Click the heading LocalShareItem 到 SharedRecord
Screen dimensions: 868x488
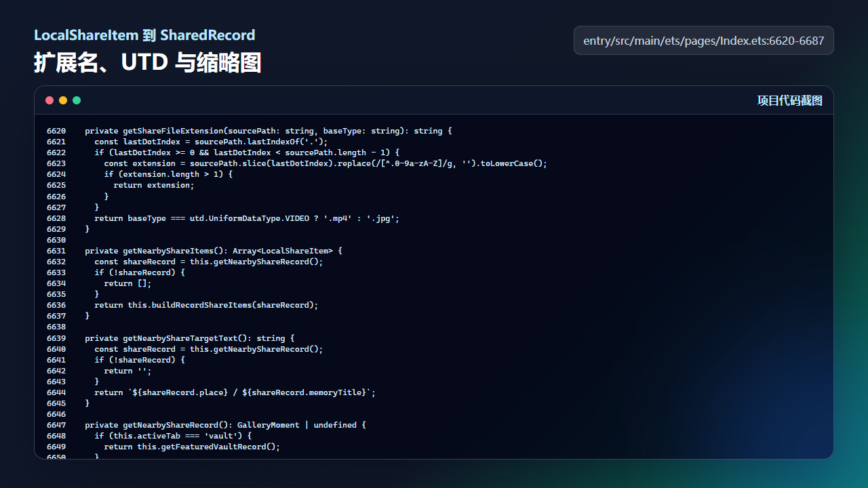coord(144,35)
